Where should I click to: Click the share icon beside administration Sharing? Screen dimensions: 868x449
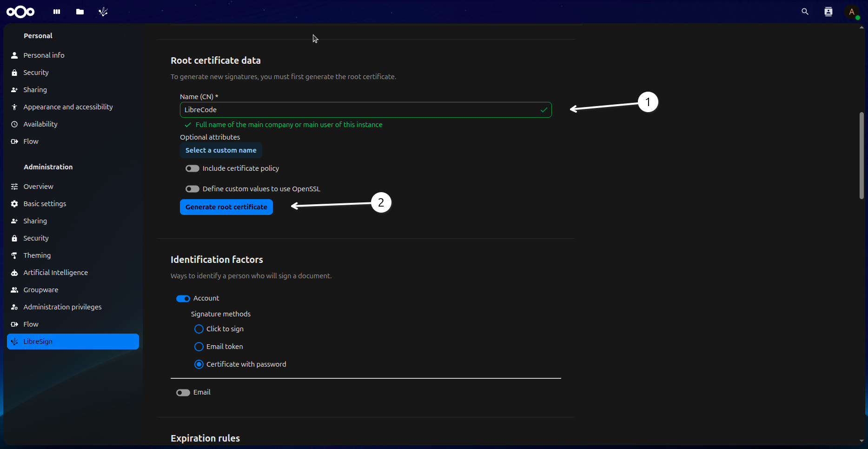tap(14, 221)
